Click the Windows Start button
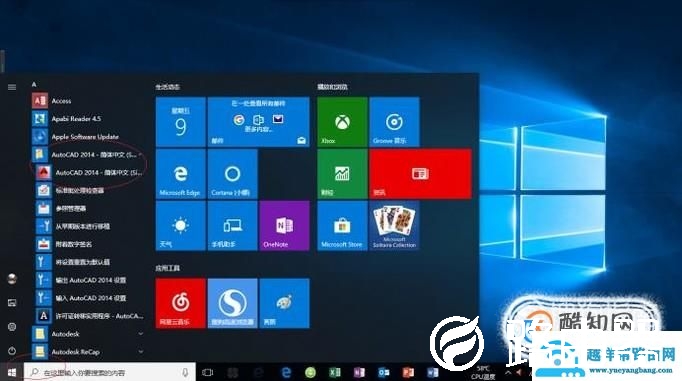This screenshot has height=381, width=682. point(12,372)
